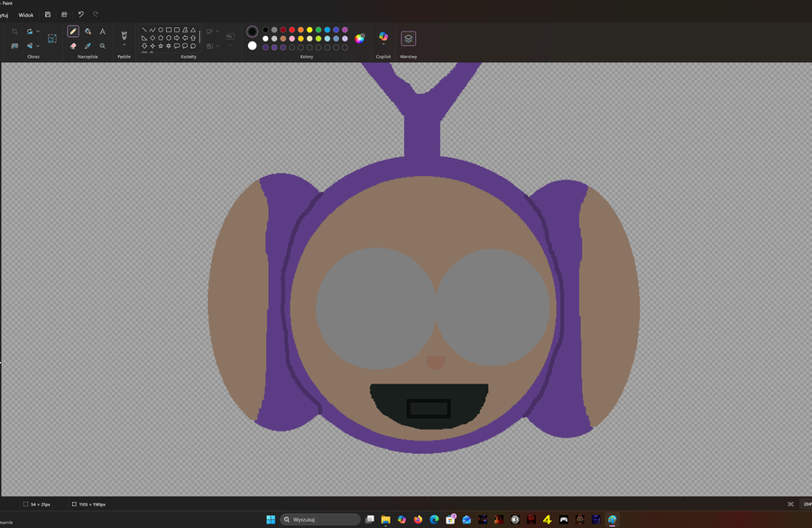
Task: Open the Widok menu
Action: [26, 15]
